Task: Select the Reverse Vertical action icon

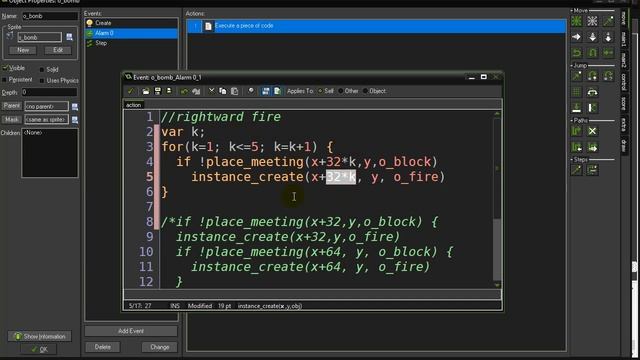Action: click(x=592, y=53)
